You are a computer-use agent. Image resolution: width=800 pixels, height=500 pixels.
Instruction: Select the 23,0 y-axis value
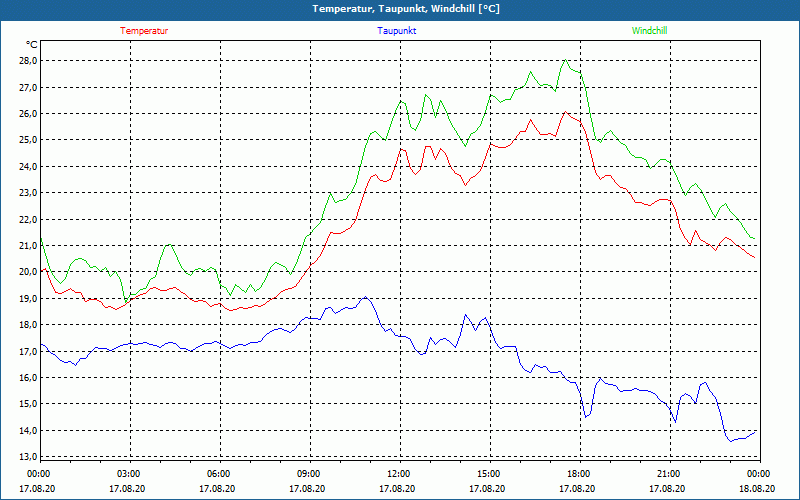(x=28, y=193)
